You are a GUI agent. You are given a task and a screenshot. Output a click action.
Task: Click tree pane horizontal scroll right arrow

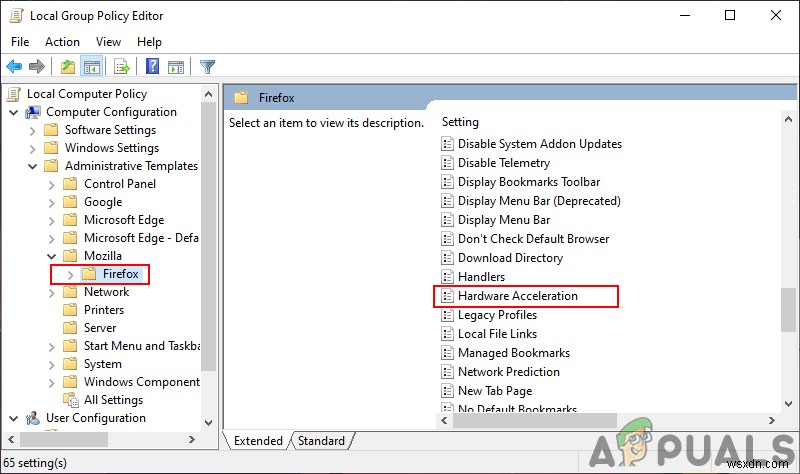pos(192,439)
